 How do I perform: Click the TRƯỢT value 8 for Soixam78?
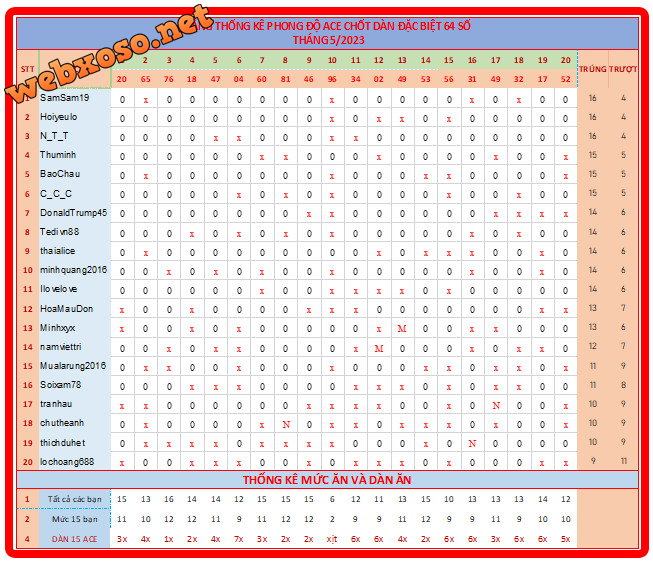click(x=623, y=385)
